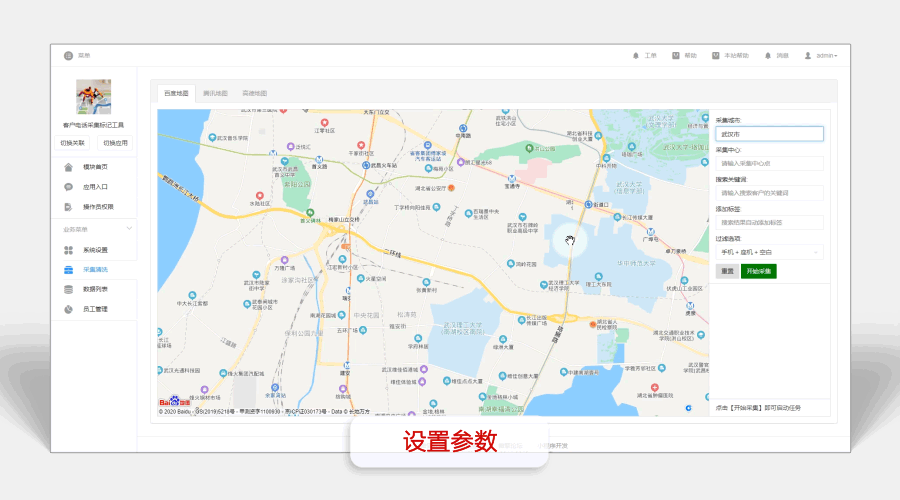
Task: Click the menu hamburger icon at top left
Action: 69,55
